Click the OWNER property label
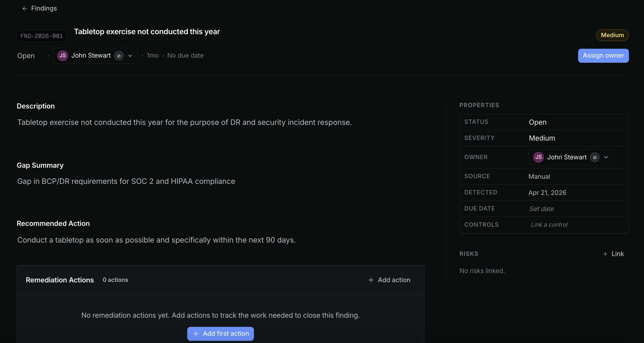644x343 pixels. (476, 157)
